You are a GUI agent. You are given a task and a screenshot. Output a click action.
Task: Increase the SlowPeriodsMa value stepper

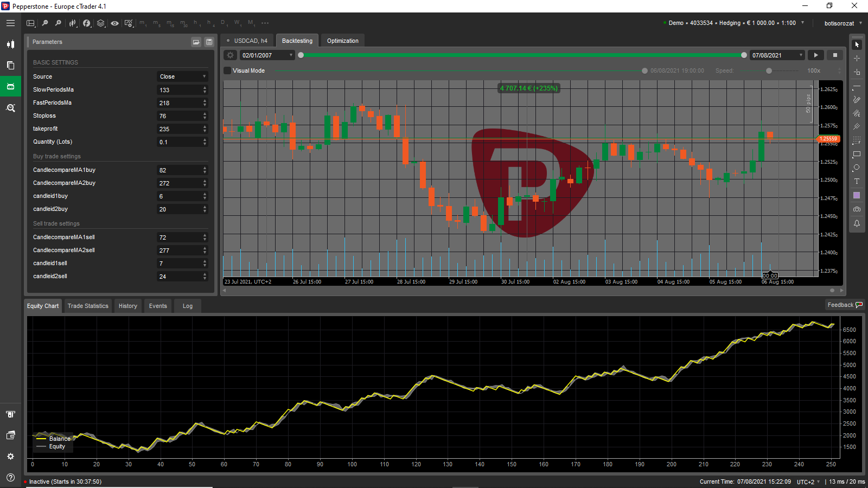pyautogui.click(x=205, y=88)
